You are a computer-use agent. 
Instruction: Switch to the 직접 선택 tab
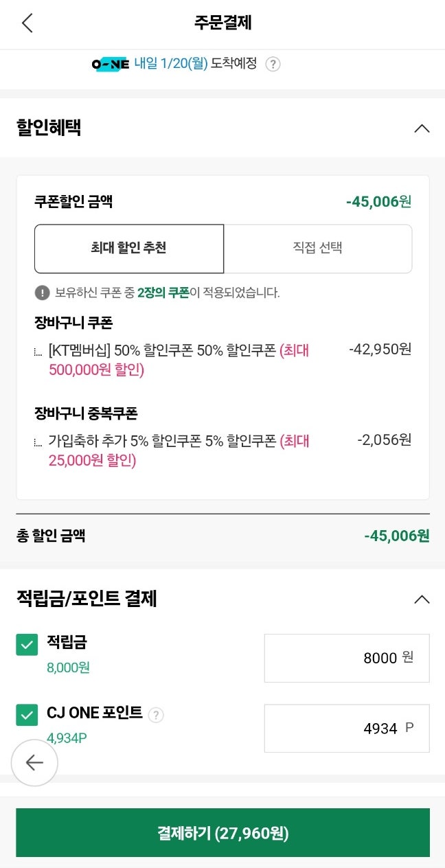[317, 249]
